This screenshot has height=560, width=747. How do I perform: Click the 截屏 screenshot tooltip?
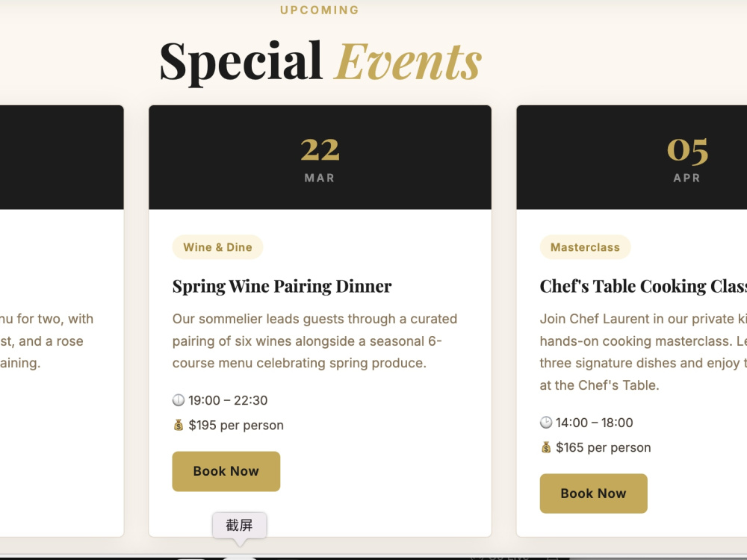pos(240,525)
